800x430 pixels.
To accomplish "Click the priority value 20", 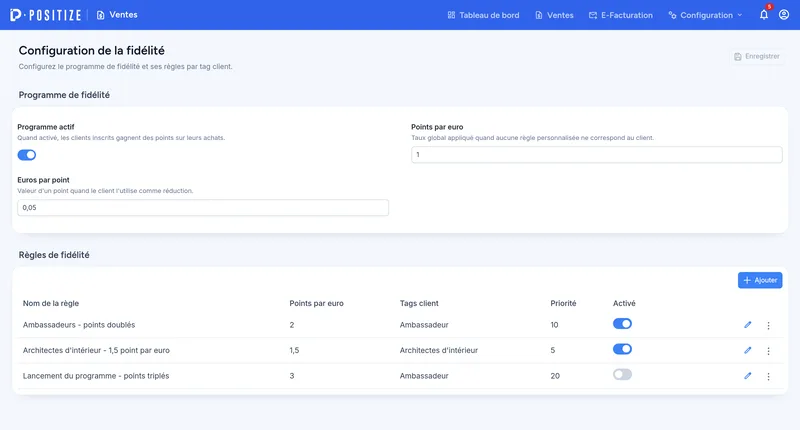I will tap(555, 376).
